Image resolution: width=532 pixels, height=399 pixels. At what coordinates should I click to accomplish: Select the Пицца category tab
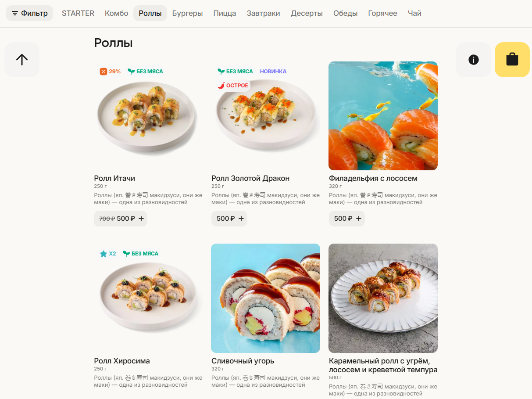click(225, 13)
